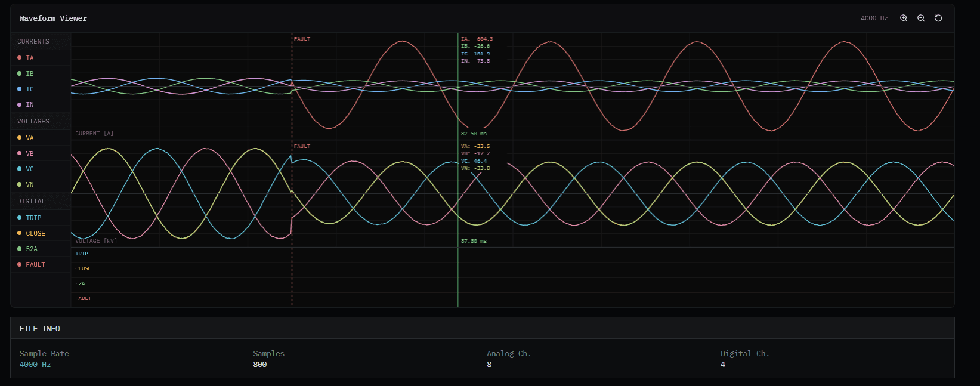Click the VC cursor readout value
980x386 pixels.
tap(474, 161)
